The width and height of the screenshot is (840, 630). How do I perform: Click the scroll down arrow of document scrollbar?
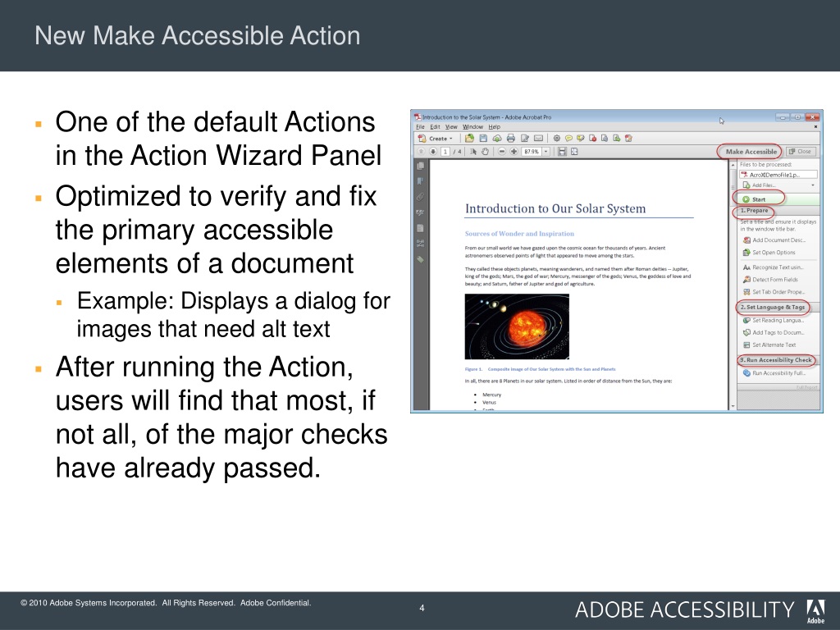[733, 407]
